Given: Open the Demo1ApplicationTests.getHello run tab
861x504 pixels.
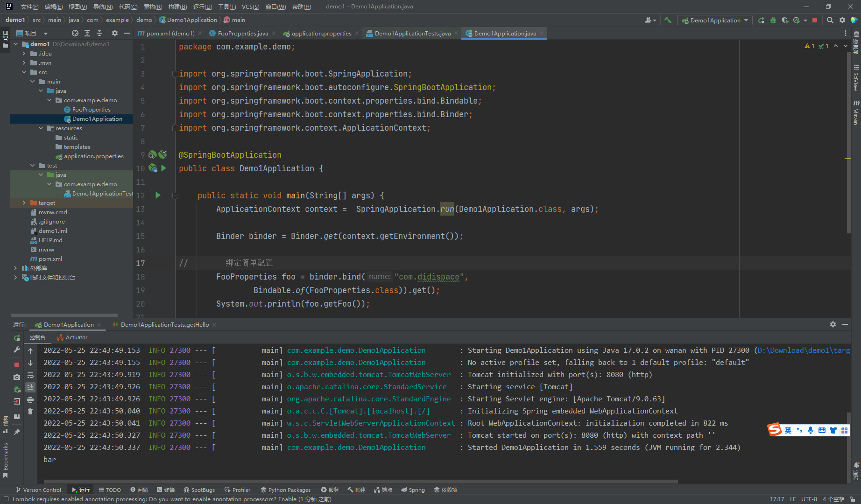Looking at the screenshot, I should (164, 324).
